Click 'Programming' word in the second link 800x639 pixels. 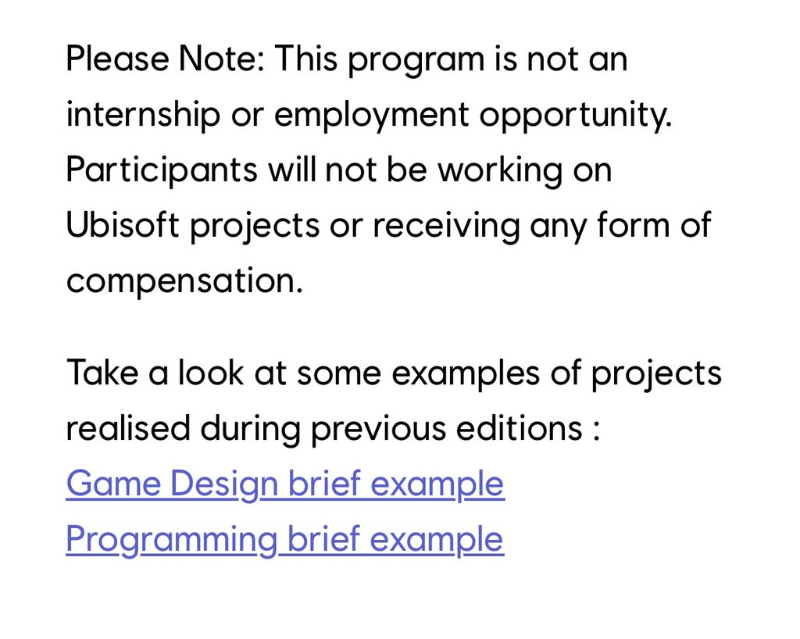pos(172,540)
